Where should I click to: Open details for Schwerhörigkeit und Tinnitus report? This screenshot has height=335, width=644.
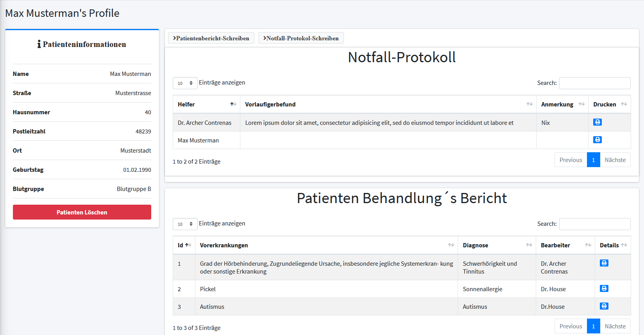click(x=604, y=263)
